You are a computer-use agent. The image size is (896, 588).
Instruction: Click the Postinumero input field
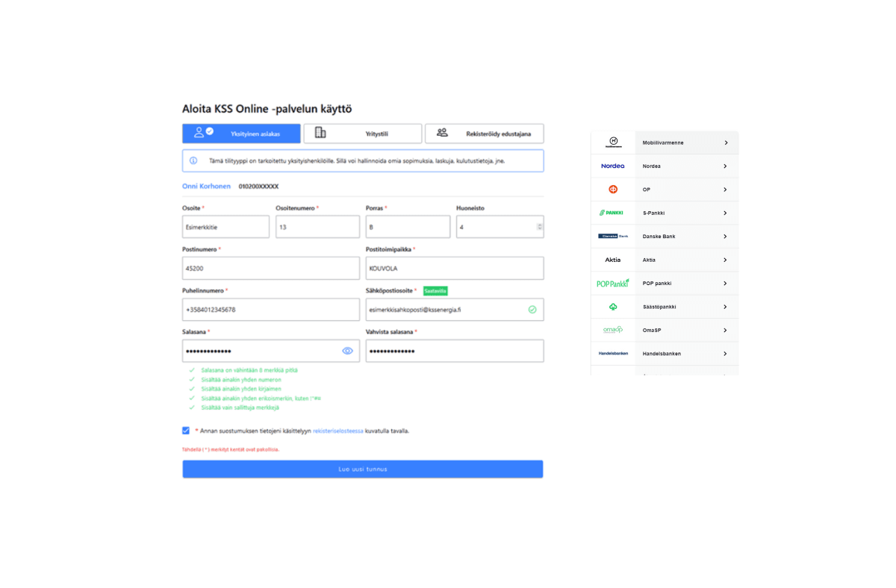[x=270, y=269]
